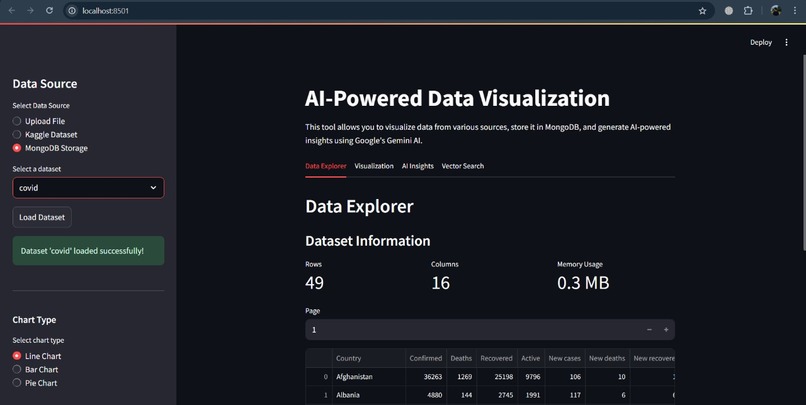This screenshot has height=405, width=806.
Task: Select Pie Chart type
Action: [x=34, y=383]
